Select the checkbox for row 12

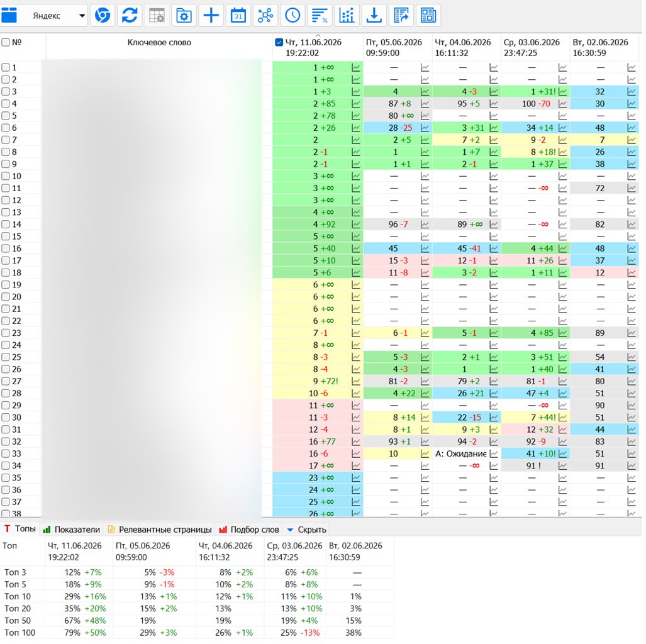pos(6,200)
